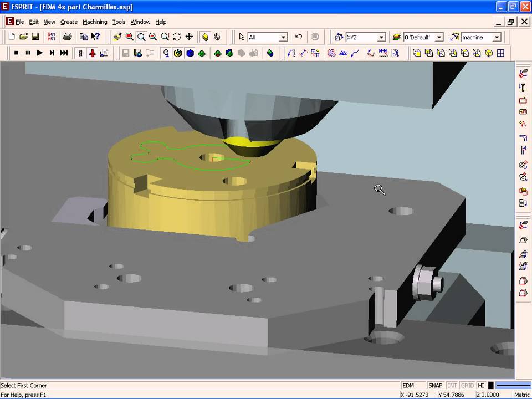Open the View menu
This screenshot has width=532, height=399.
pyautogui.click(x=49, y=22)
